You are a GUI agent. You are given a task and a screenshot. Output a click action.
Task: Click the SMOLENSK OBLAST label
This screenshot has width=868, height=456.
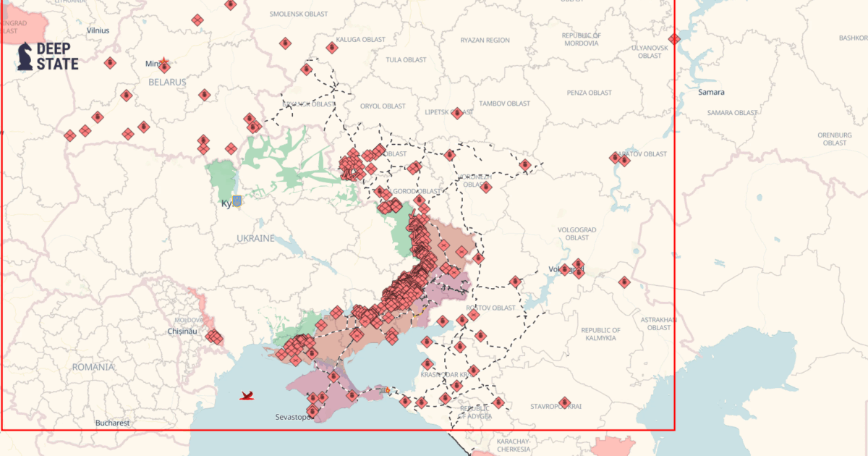pos(298,14)
